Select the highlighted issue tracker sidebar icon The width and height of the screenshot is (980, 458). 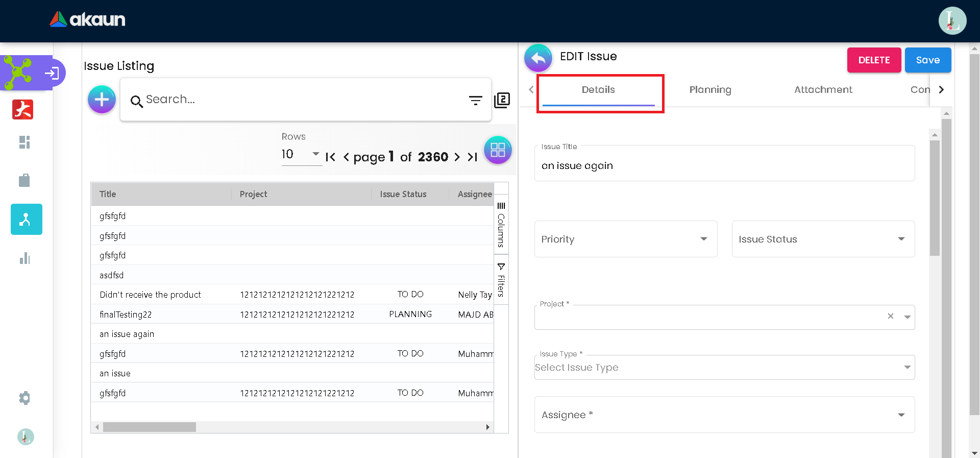coord(27,219)
